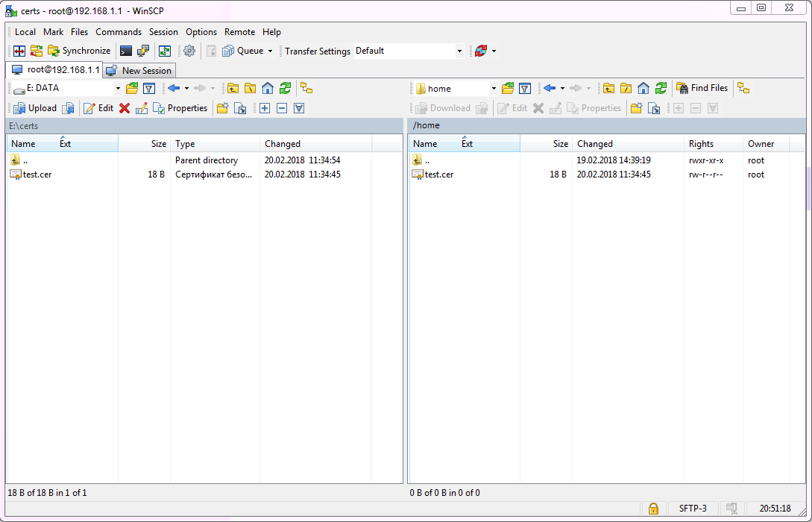Delete selected local file with red X
812x522 pixels.
coord(125,108)
